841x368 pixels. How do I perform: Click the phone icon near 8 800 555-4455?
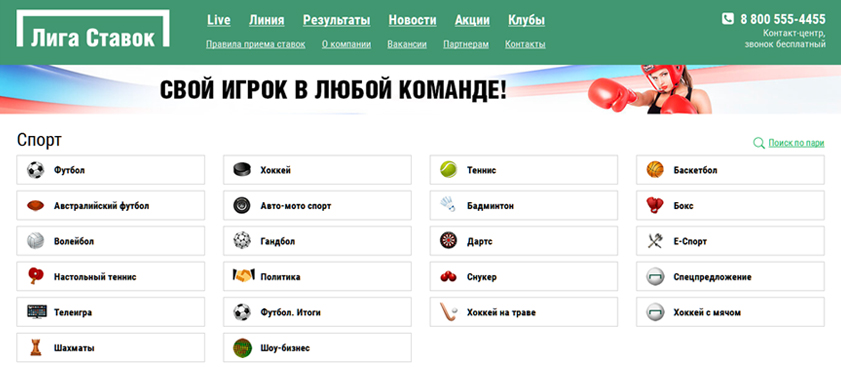(x=727, y=19)
